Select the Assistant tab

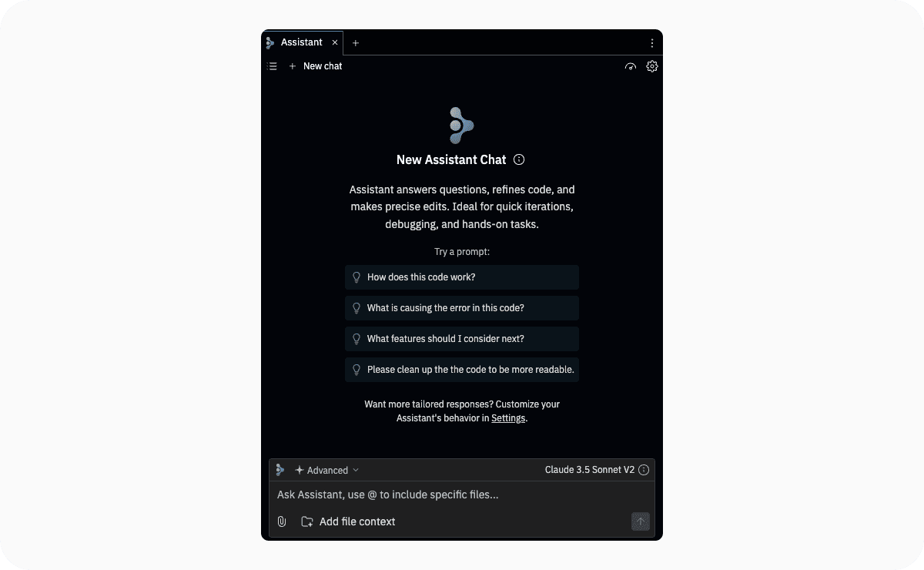click(x=302, y=42)
